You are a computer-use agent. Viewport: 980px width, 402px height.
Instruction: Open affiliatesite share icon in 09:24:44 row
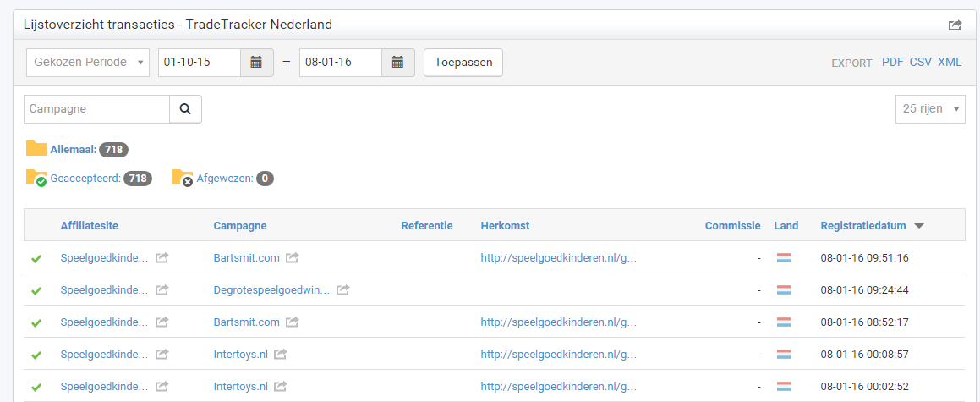point(162,290)
